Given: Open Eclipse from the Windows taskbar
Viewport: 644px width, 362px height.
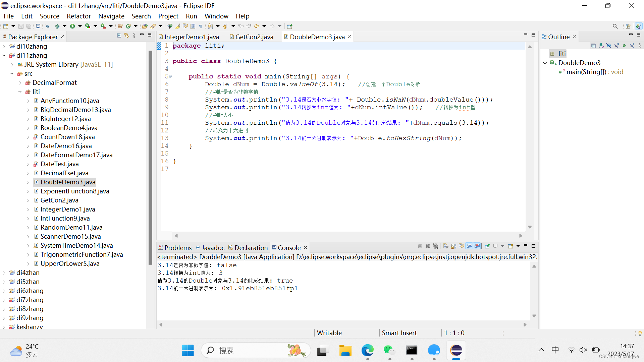Looking at the screenshot, I should 456,351.
